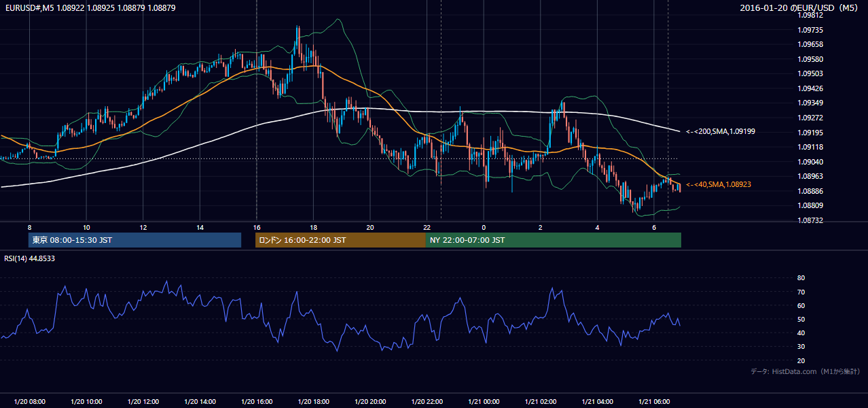Click price axis label 1.08809
The height and width of the screenshot is (408, 868).
(x=810, y=205)
